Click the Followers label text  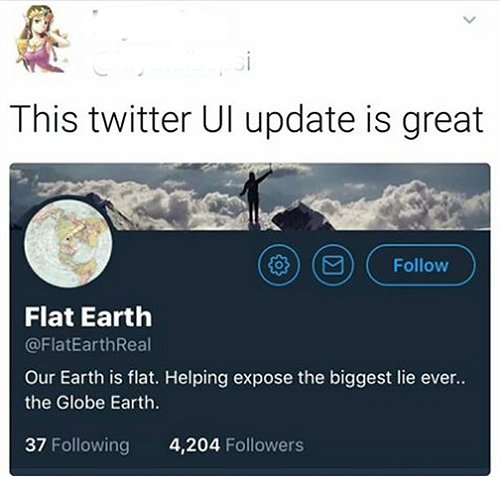[x=265, y=445]
